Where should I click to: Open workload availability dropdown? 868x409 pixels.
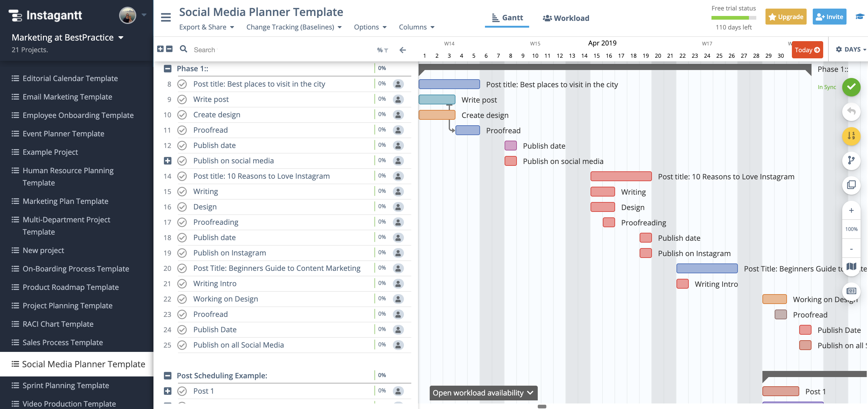pos(481,392)
